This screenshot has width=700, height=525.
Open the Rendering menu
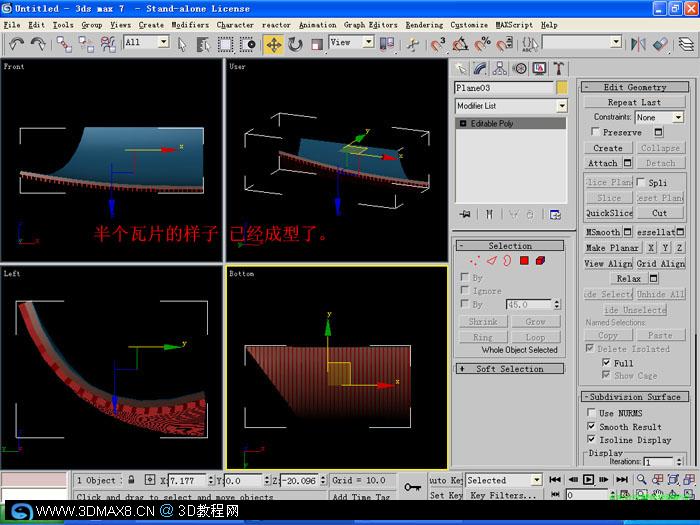coord(424,25)
